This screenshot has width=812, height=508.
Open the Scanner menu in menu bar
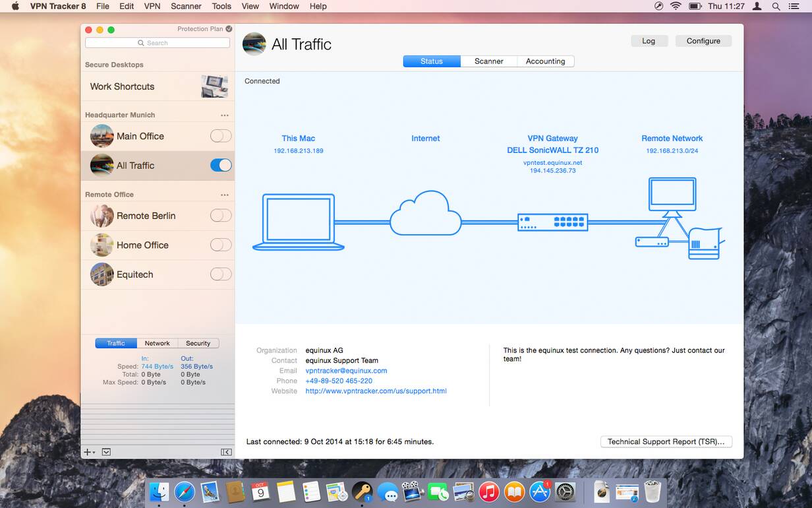pos(186,6)
